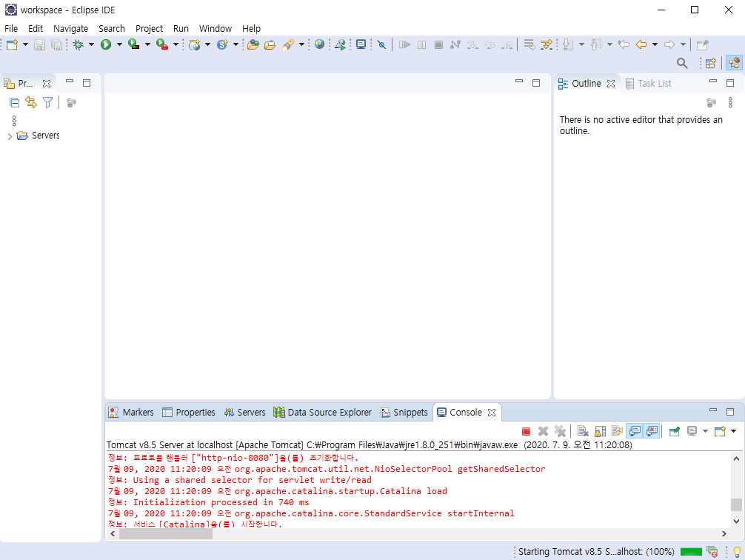
Task: Click the Open Console monitor toolbar icon
Action: click(x=361, y=44)
